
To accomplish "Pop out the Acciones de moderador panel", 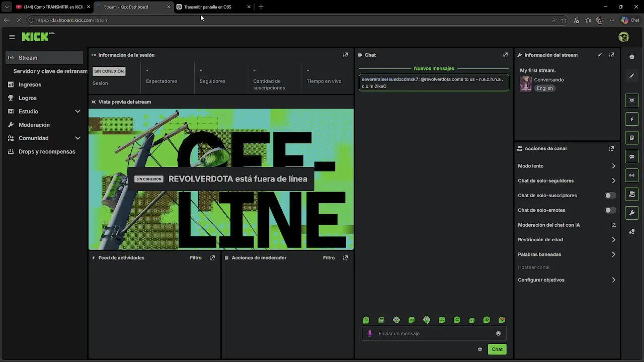I will click(346, 257).
